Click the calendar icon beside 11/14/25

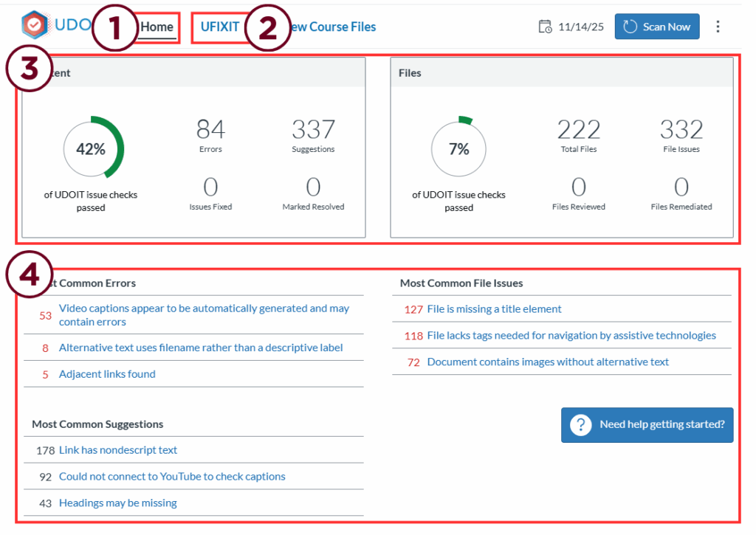[x=545, y=27]
